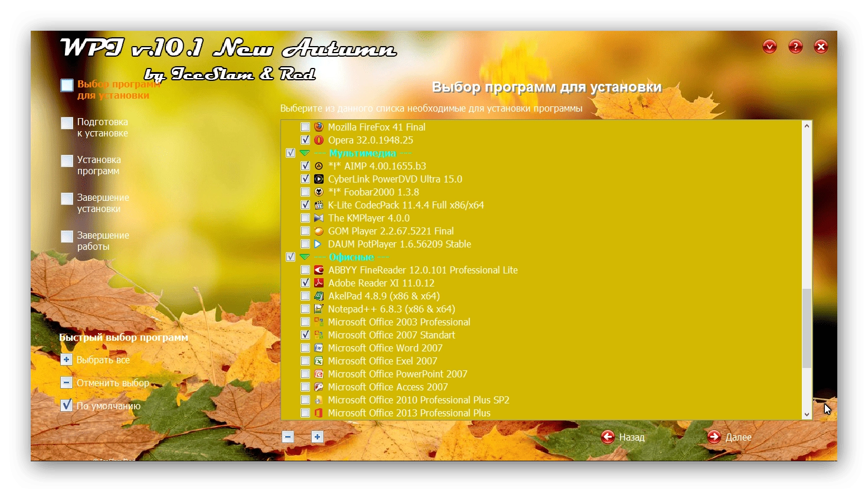Click the Microsoft Office 2003 icon
The width and height of the screenshot is (868, 492).
(319, 322)
